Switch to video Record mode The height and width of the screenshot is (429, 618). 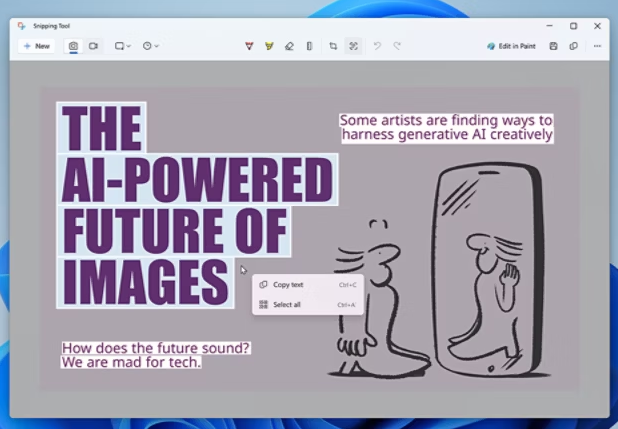[93, 46]
